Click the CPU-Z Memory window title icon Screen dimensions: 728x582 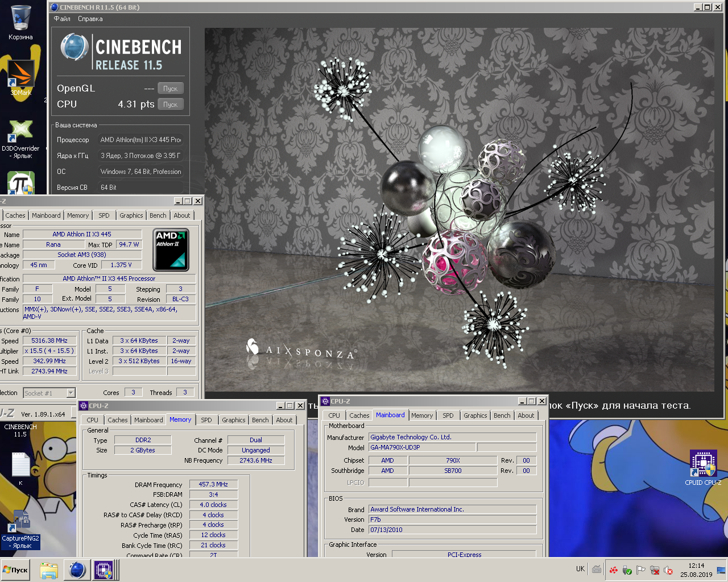click(84, 406)
